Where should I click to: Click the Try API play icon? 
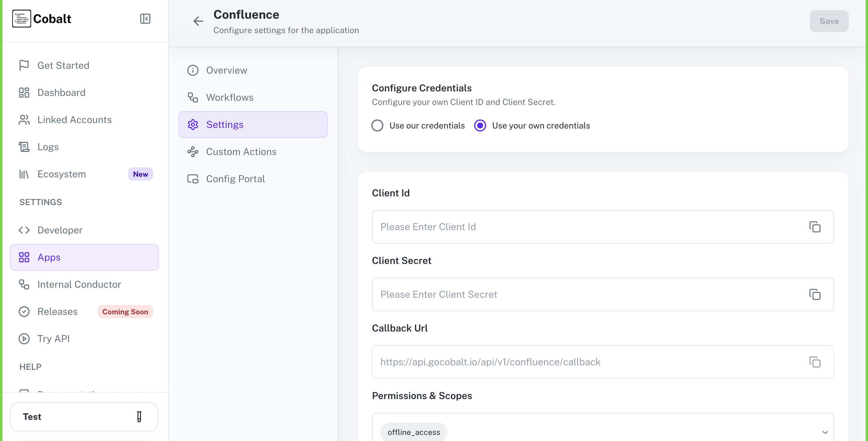[24, 339]
